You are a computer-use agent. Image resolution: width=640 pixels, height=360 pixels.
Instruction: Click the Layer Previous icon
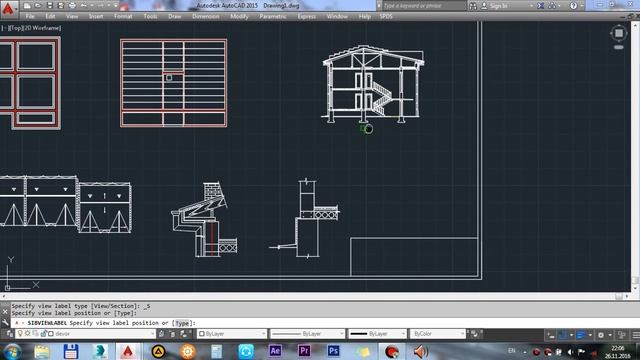173,334
